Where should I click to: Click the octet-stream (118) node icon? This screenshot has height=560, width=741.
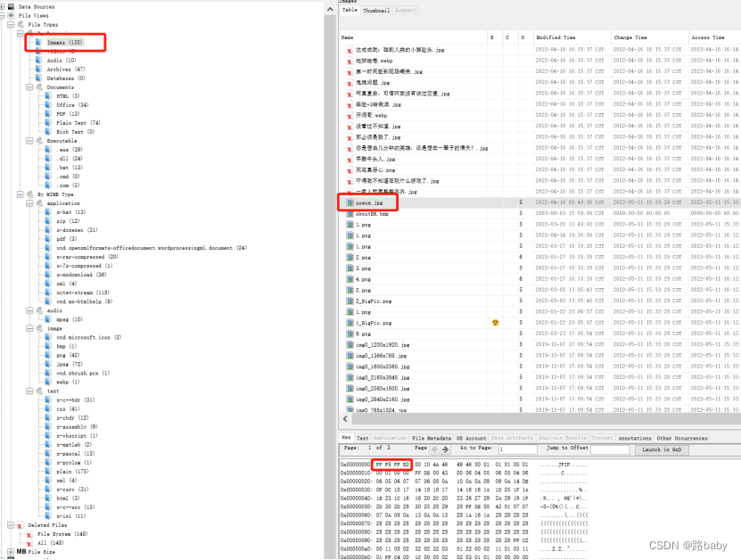click(48, 292)
